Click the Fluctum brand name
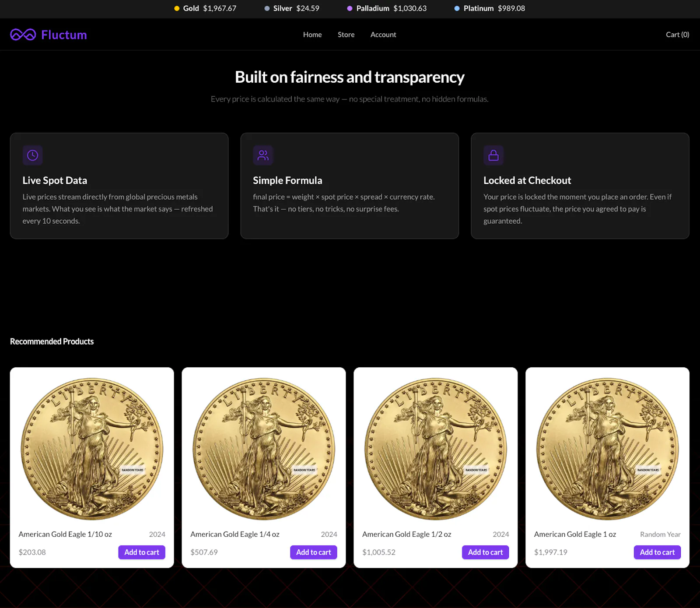Screen dimensions: 700x608 tap(64, 35)
